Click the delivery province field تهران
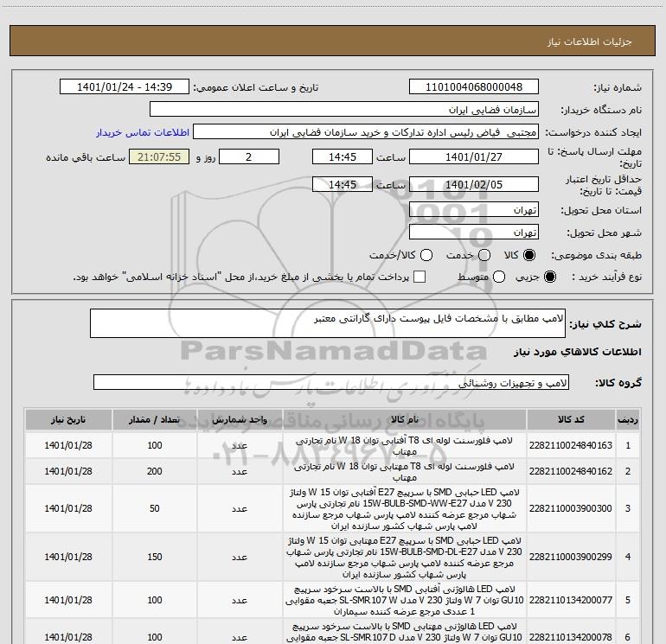The height and width of the screenshot is (644, 666). click(x=474, y=210)
